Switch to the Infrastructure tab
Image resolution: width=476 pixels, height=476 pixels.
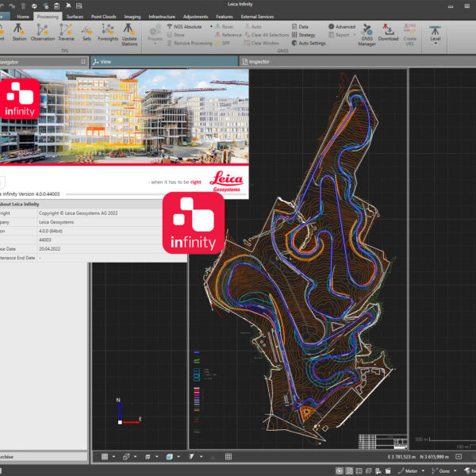162,17
